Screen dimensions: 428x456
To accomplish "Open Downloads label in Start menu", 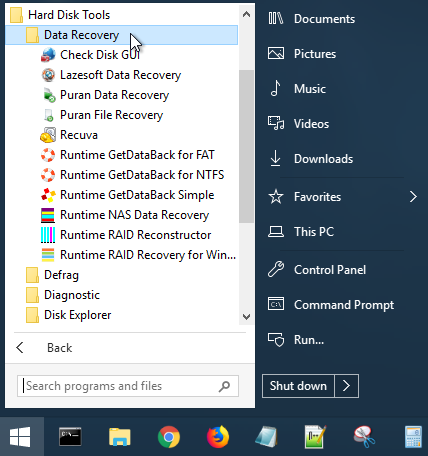I will point(323,159).
